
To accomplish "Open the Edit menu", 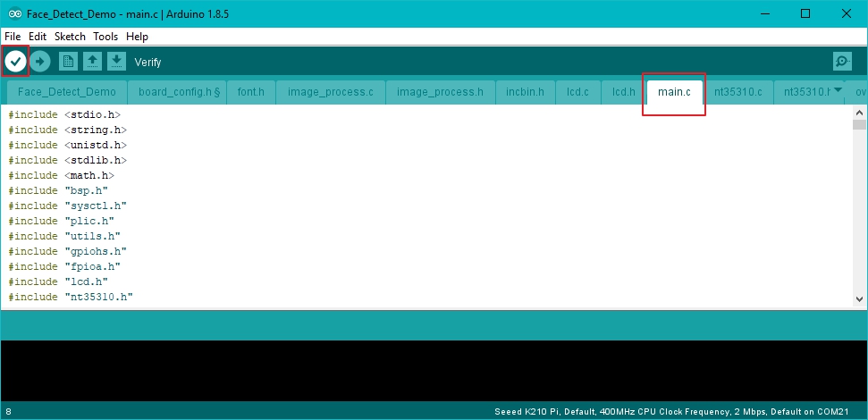I will click(x=38, y=37).
